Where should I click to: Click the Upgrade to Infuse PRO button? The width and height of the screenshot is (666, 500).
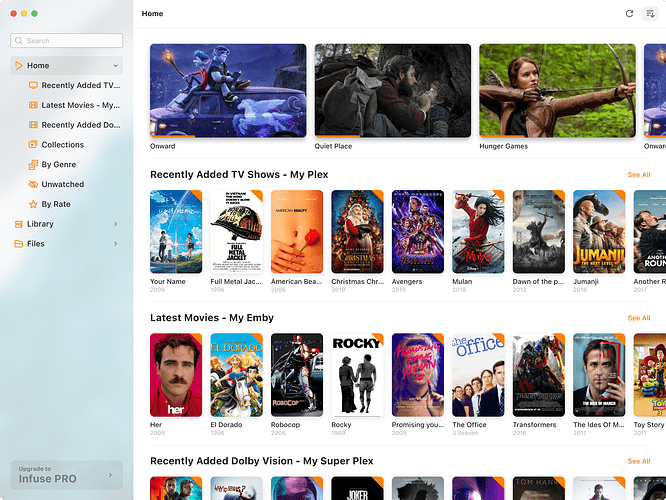click(x=67, y=475)
